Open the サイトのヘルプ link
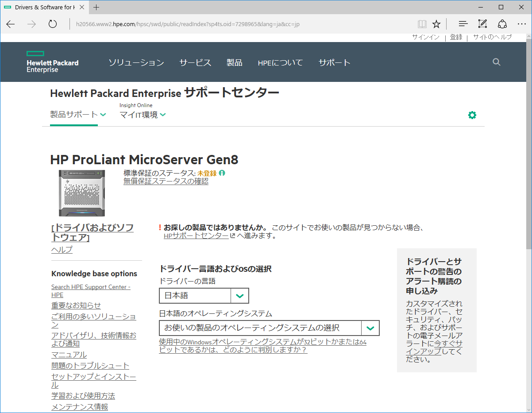This screenshot has height=413, width=532. pos(492,37)
